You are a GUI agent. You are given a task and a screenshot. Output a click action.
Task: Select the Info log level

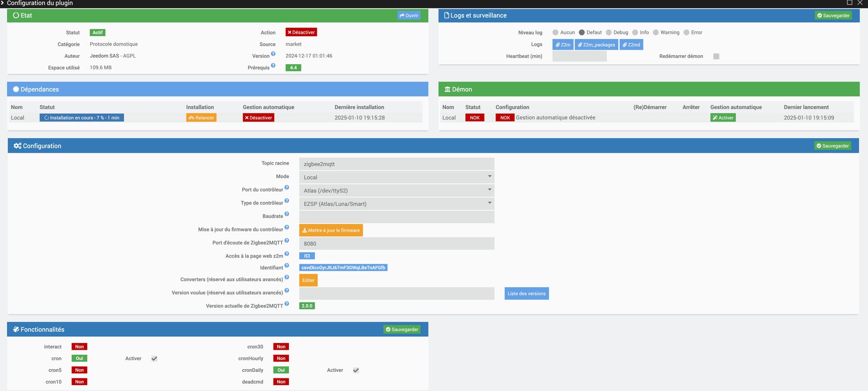point(635,33)
